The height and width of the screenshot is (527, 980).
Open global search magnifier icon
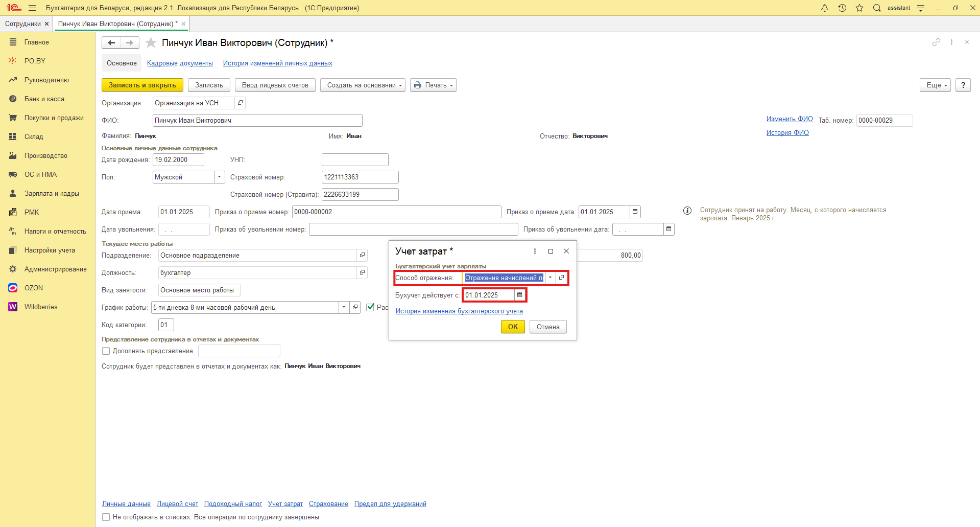point(877,8)
